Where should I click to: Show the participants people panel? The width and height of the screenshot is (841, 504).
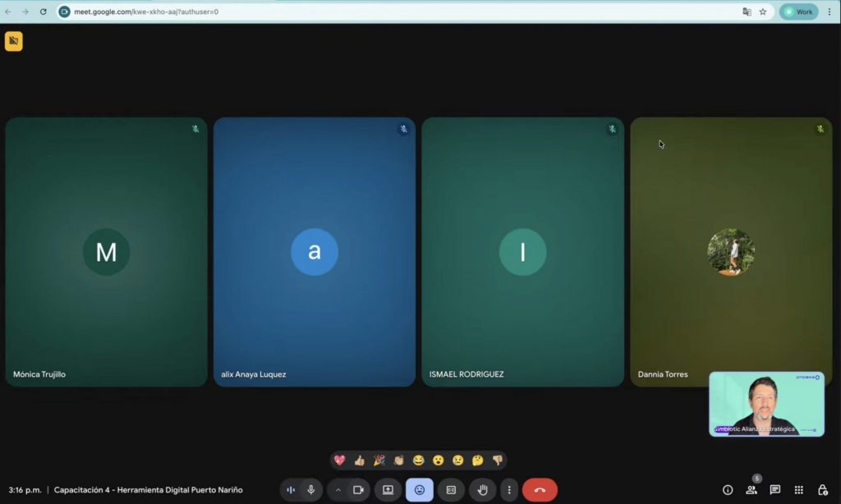(x=751, y=490)
